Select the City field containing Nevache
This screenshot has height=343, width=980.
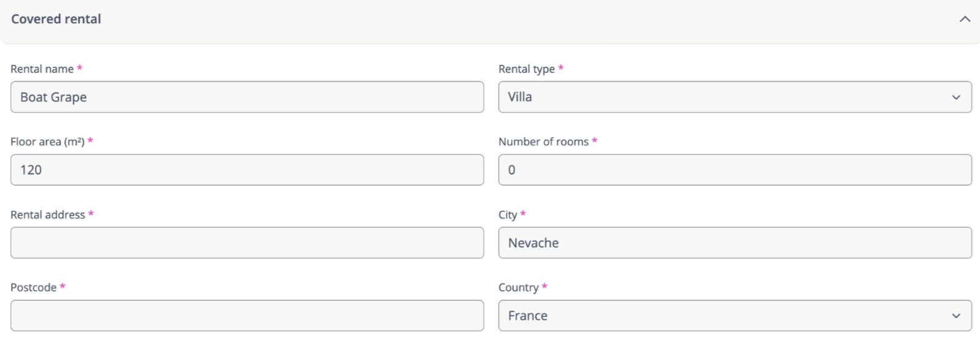(x=735, y=243)
